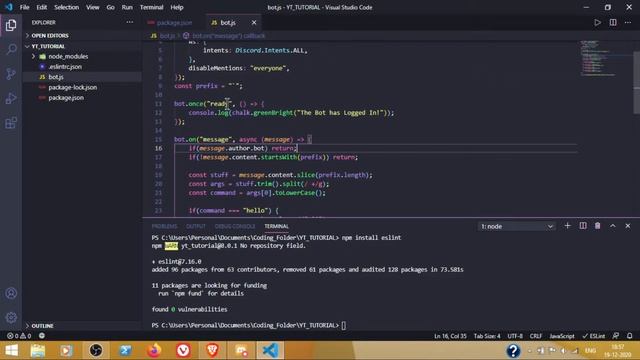Image resolution: width=640 pixels, height=360 pixels.
Task: Open Brave browser from the taskbar
Action: tap(212, 351)
